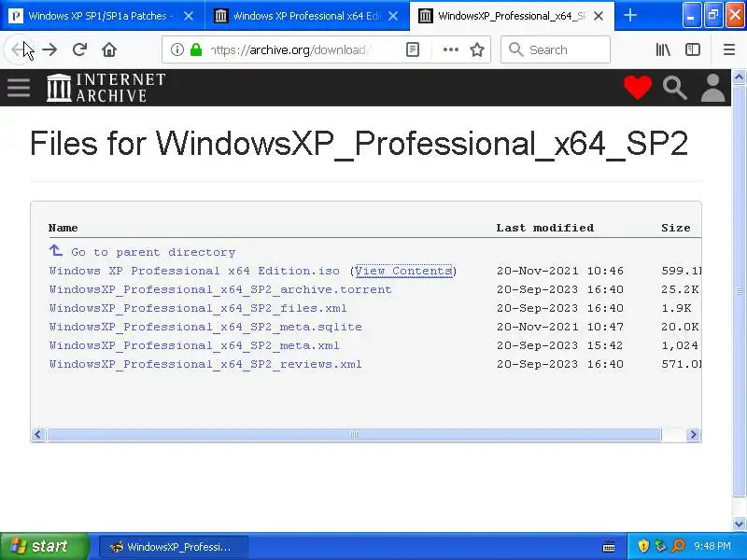Go forward with the forward arrow button
747x560 pixels.
coord(49,49)
